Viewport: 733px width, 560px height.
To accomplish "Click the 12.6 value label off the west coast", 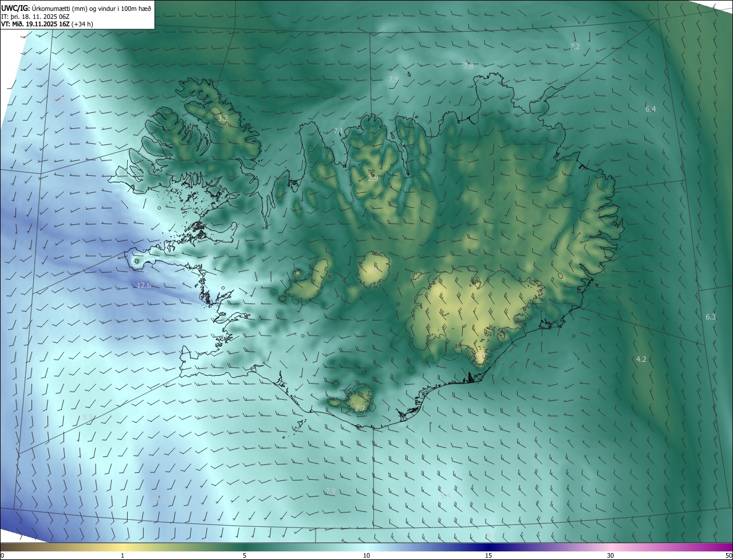I will [144, 285].
